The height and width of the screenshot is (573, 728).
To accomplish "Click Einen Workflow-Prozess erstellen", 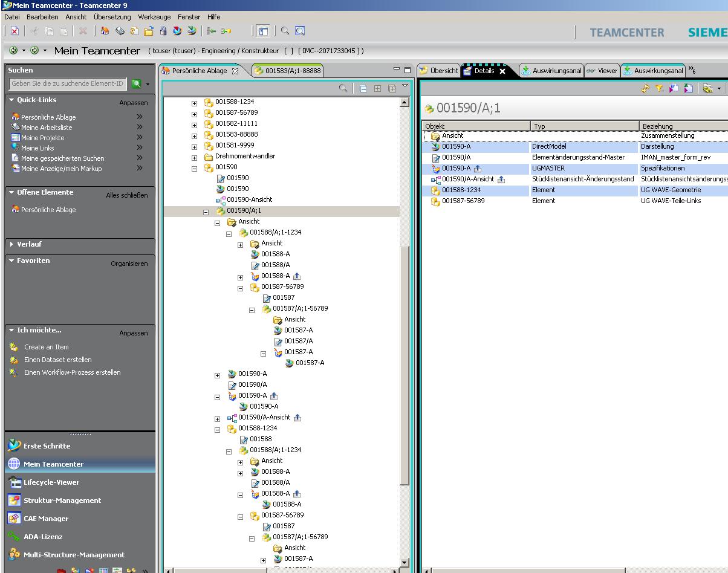I will (73, 372).
